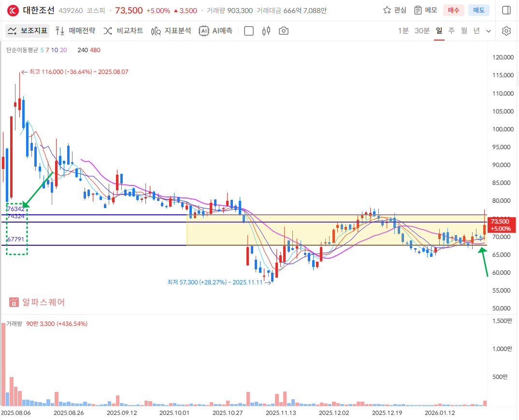Image resolution: width=519 pixels, height=420 pixels.
Task: Open the 지표분석 indicator analysis
Action: click(171, 31)
